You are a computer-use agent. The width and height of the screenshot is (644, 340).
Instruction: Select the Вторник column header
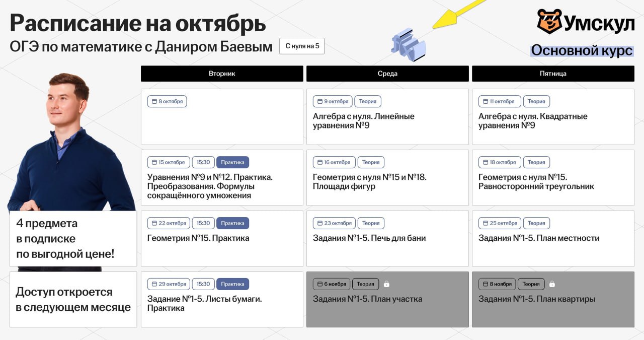click(x=222, y=74)
